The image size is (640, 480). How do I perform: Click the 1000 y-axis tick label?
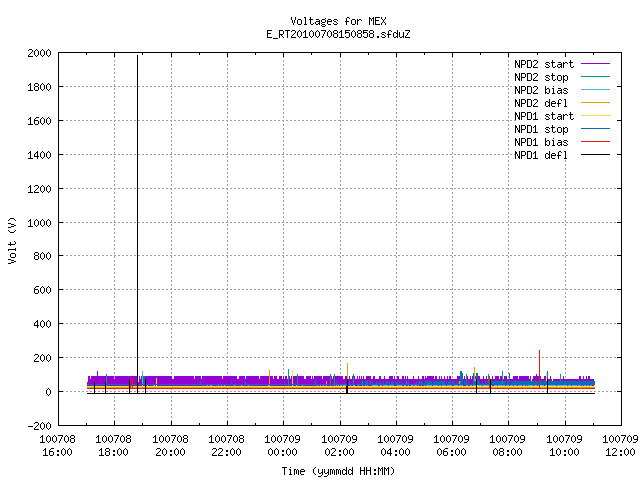(x=39, y=223)
